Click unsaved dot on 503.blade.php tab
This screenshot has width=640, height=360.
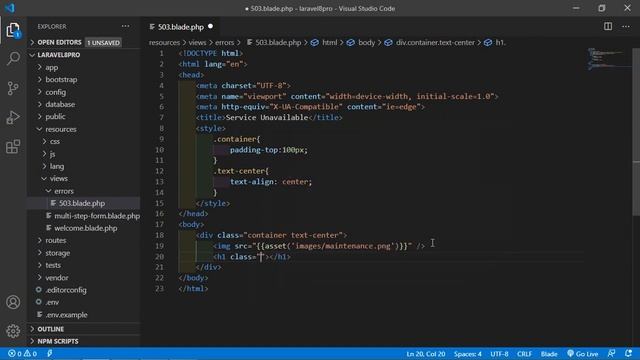[x=210, y=27]
